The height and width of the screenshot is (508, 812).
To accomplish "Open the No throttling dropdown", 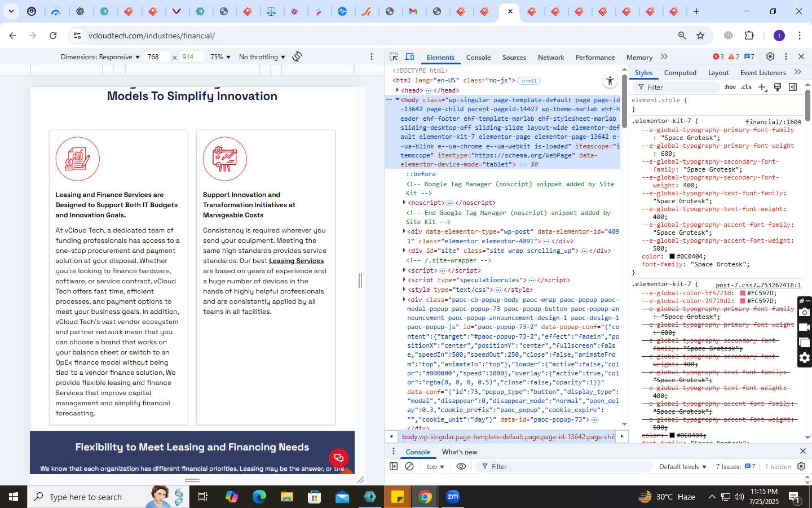I will click(262, 57).
